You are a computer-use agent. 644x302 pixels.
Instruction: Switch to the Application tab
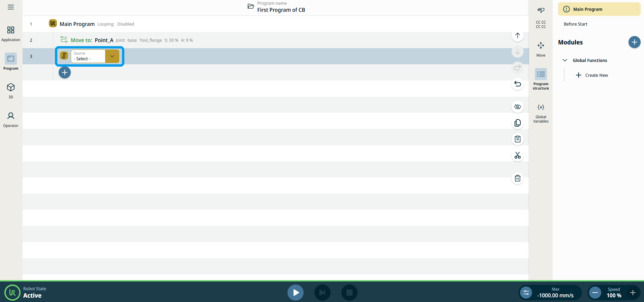pos(11,34)
